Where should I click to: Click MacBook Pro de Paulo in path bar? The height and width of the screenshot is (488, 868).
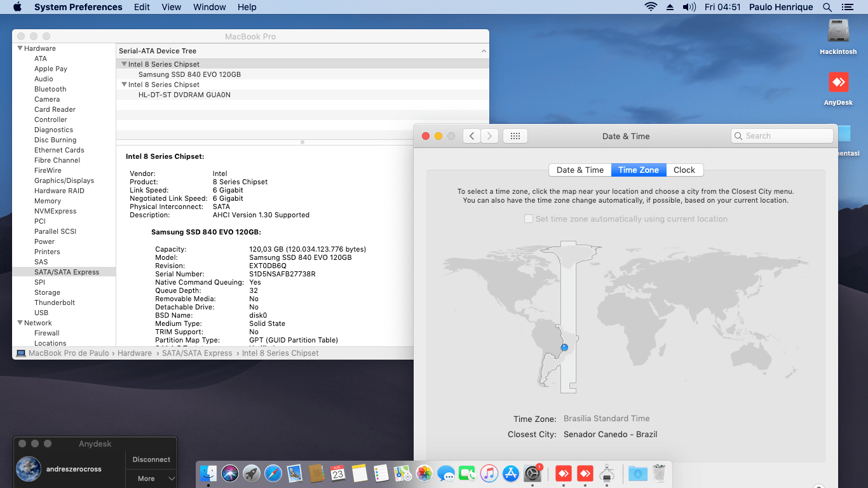point(69,353)
